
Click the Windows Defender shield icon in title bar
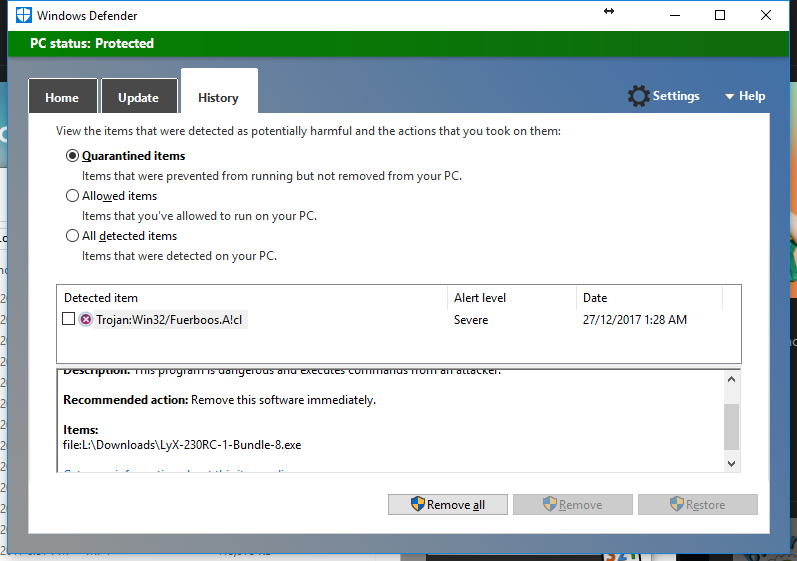(23, 15)
